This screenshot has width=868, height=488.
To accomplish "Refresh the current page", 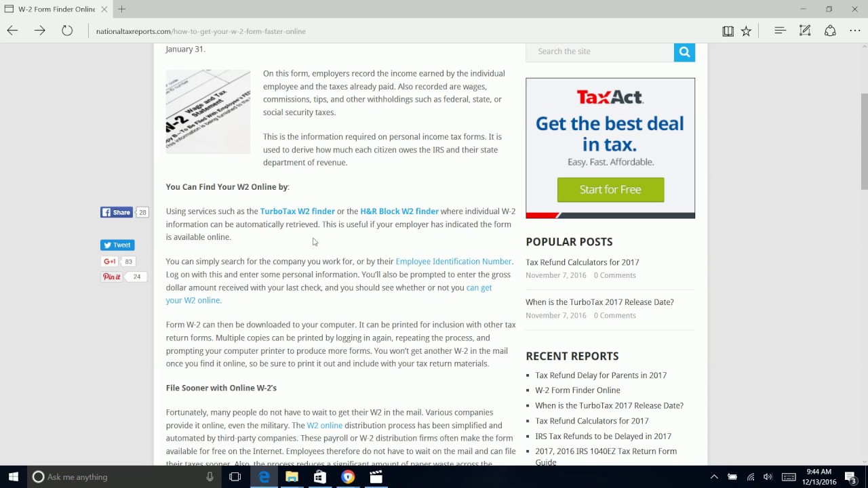I will 67,30.
